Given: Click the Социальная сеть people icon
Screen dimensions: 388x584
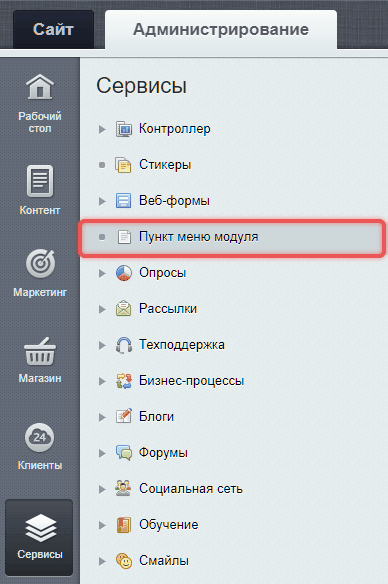Looking at the screenshot, I should [x=124, y=489].
